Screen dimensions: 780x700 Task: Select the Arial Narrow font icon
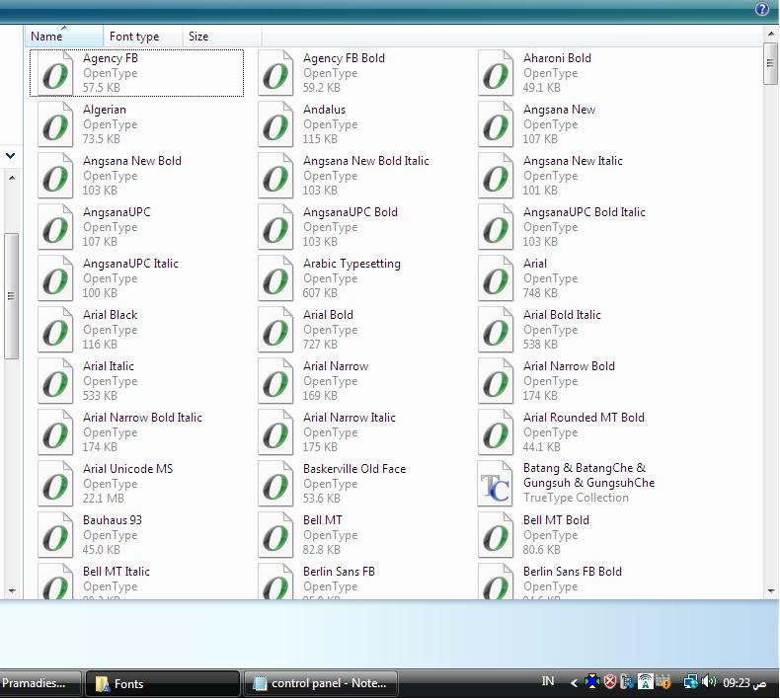275,380
